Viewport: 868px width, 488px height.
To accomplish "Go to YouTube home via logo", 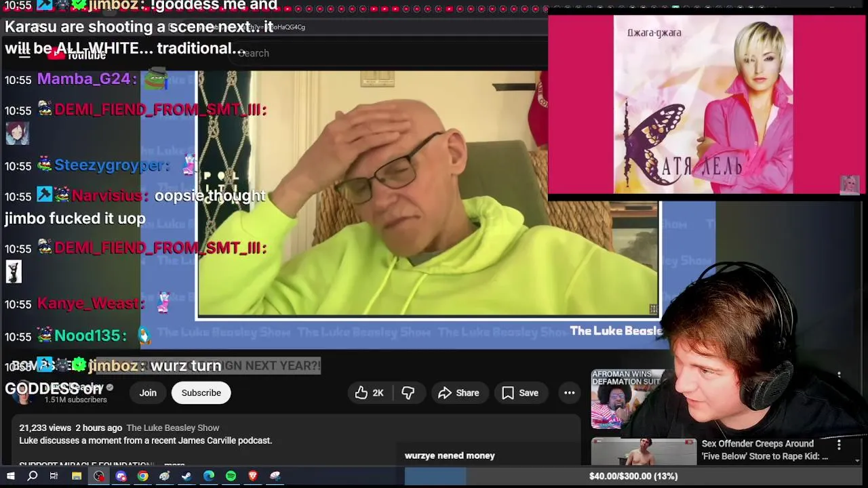I will pos(76,54).
